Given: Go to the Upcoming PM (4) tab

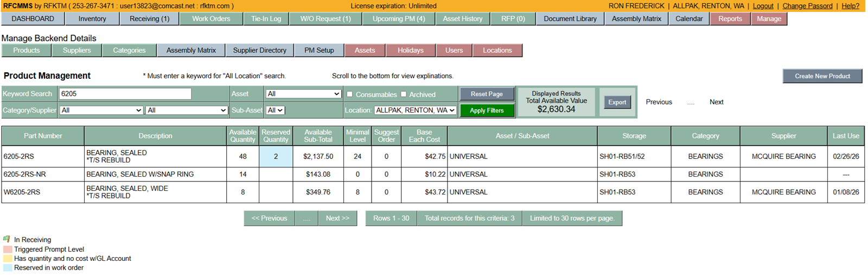Looking at the screenshot, I should (399, 19).
